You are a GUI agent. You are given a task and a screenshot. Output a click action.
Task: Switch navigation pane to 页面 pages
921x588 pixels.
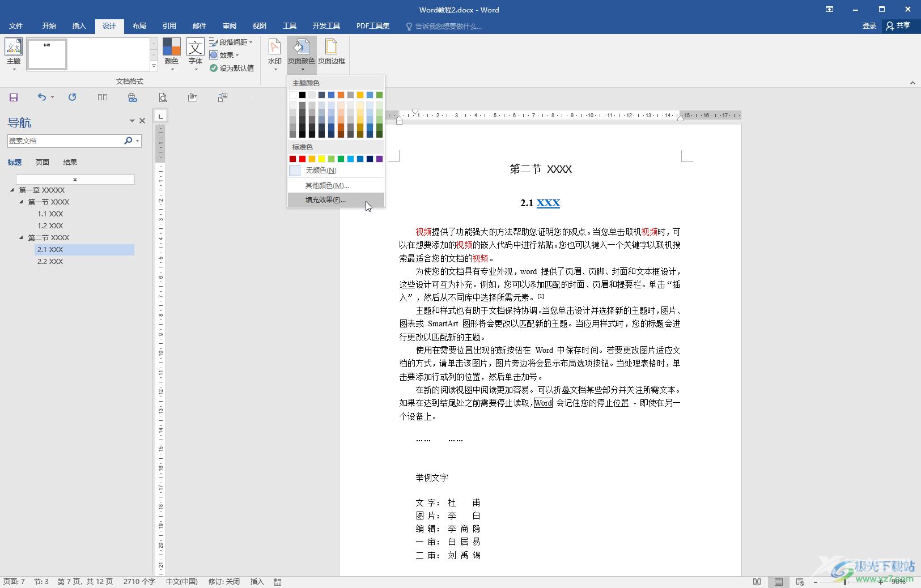tap(43, 162)
